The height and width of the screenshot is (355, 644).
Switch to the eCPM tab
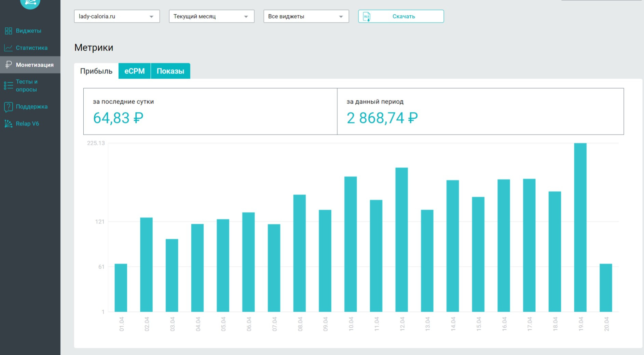point(135,71)
